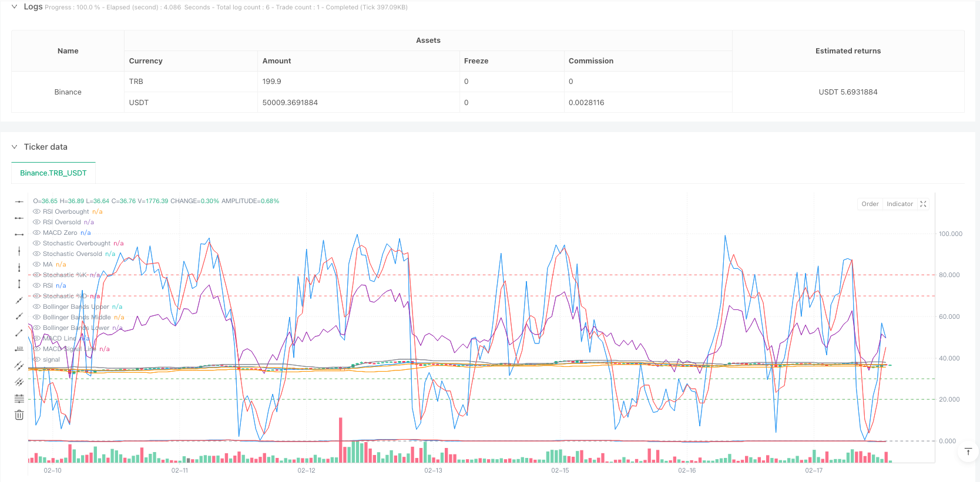Click the USDT 5.6931884 returns value
980x482 pixels.
[x=848, y=92]
